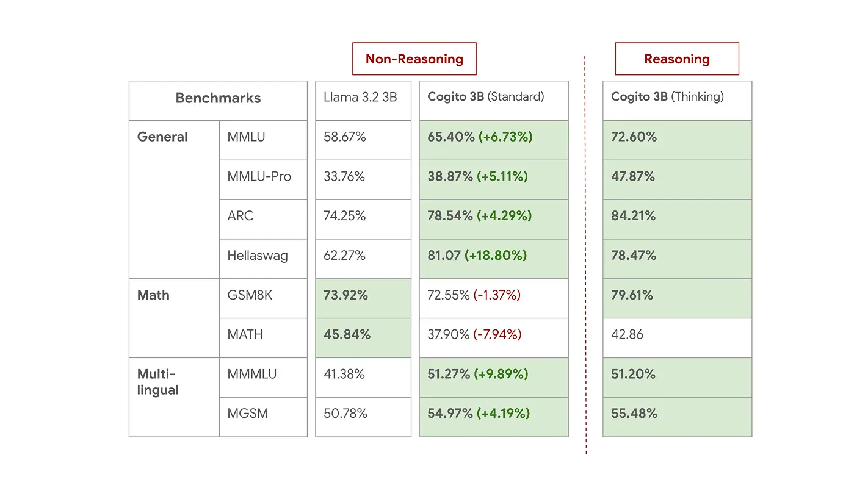
Task: Select the unhighlighted 42.86 Thinking cell
Action: [677, 335]
